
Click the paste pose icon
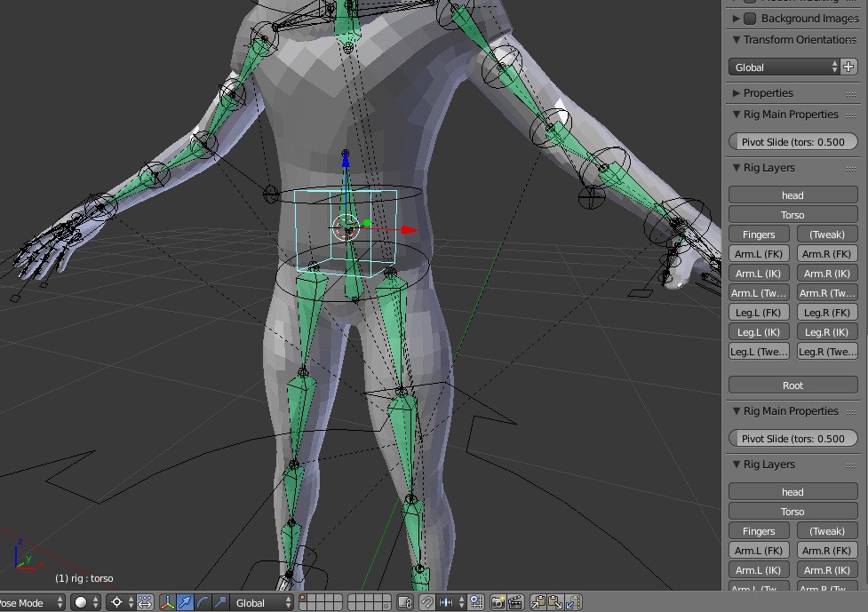click(x=554, y=602)
